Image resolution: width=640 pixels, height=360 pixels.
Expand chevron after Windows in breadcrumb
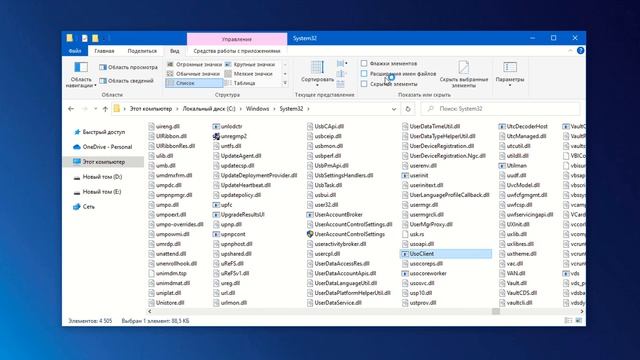coord(274,109)
